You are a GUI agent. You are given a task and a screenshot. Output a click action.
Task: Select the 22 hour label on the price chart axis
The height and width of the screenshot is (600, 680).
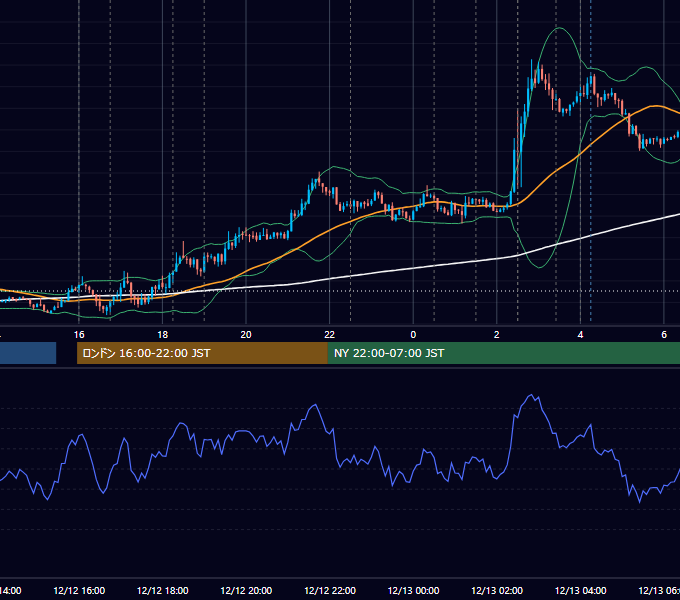click(x=330, y=335)
